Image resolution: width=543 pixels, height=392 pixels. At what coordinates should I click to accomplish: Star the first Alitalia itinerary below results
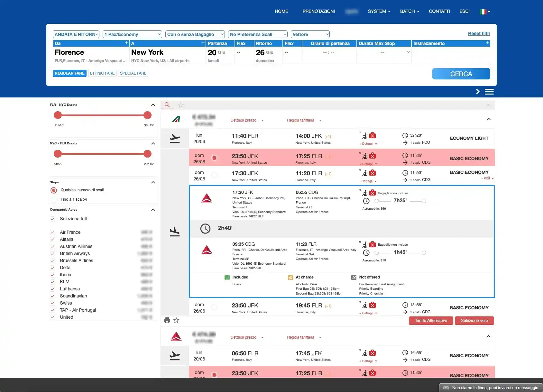pyautogui.click(x=176, y=320)
